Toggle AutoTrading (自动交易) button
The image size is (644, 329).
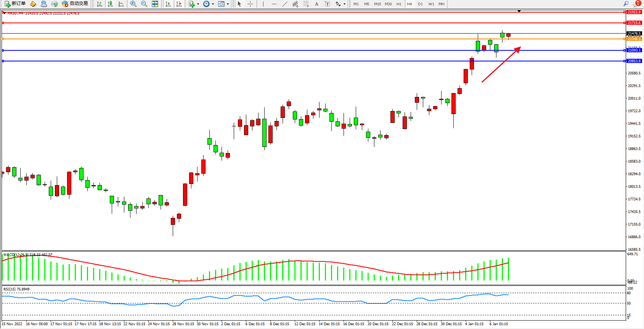[x=75, y=4]
